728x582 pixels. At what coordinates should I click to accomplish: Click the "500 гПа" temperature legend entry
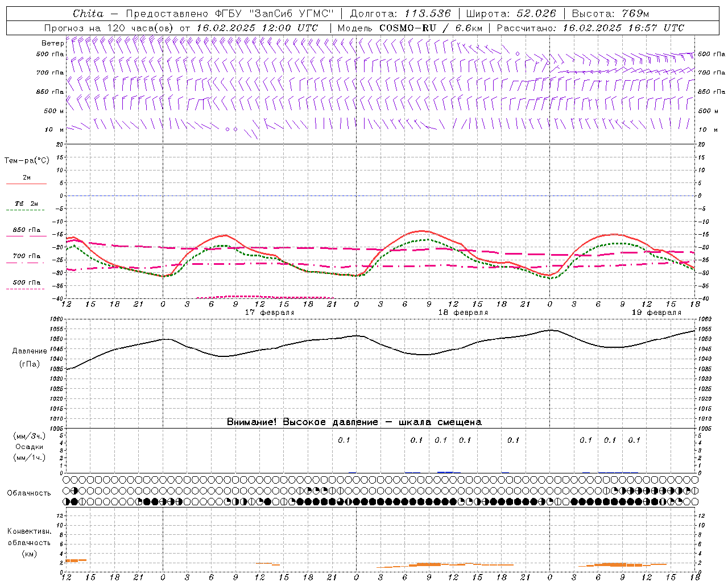27,282
